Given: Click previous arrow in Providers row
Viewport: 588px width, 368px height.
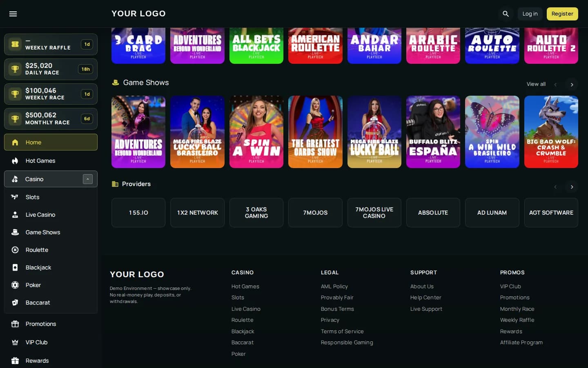Looking at the screenshot, I should (555, 187).
